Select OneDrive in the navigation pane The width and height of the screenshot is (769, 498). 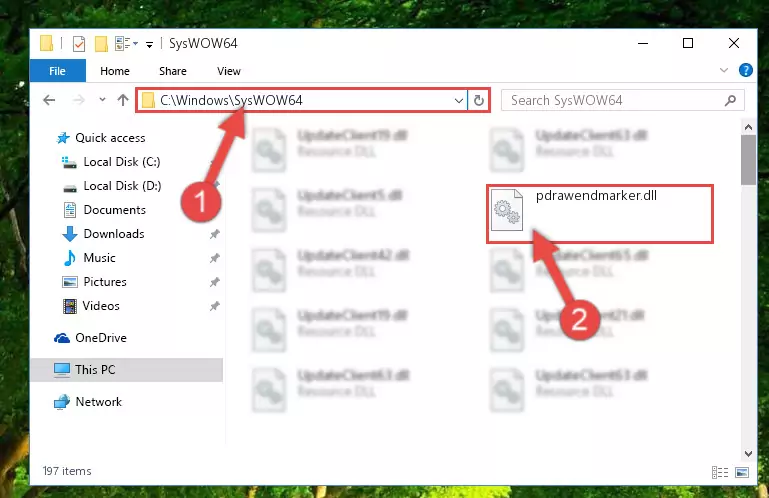pos(90,338)
